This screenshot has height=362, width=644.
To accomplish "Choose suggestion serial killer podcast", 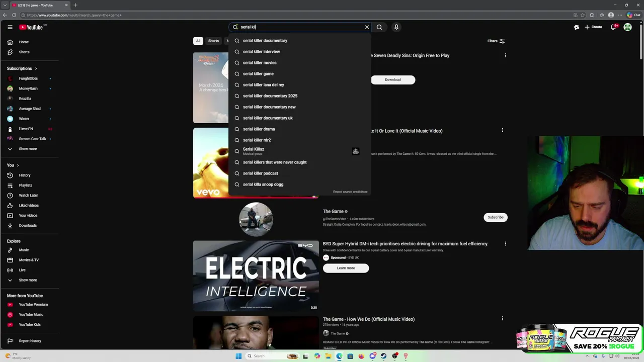I will (300, 173).
